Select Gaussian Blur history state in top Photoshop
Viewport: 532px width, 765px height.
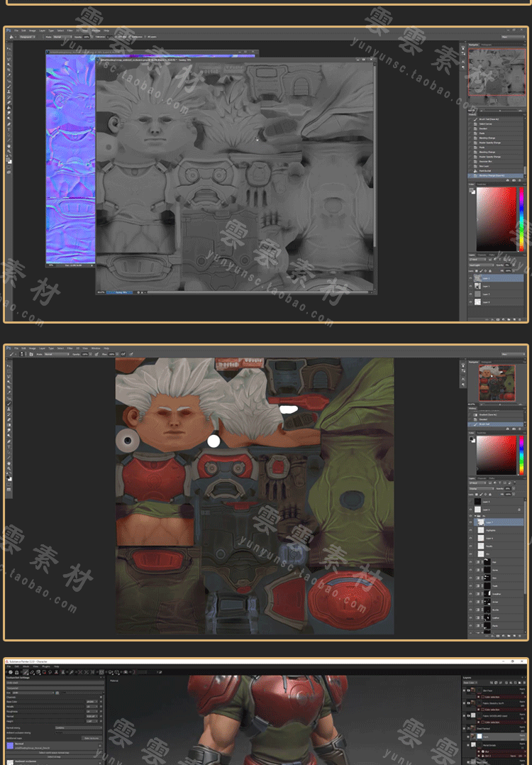pos(495,162)
